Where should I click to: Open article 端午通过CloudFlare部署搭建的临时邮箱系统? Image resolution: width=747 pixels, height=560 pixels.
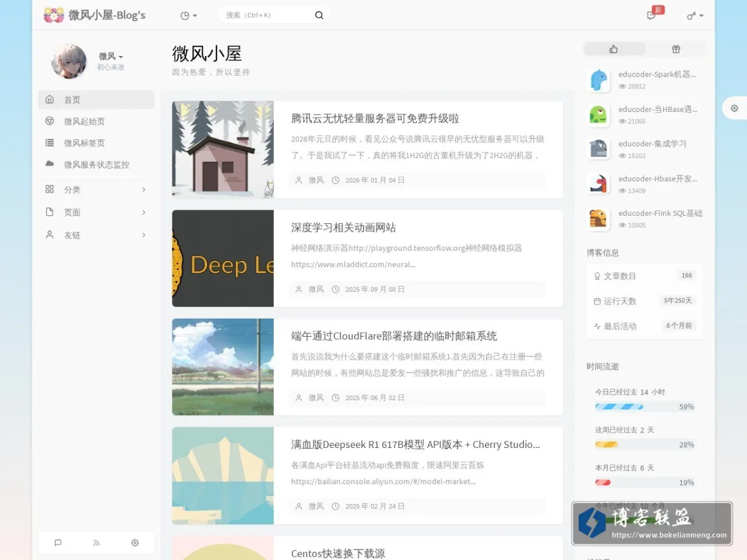point(394,336)
